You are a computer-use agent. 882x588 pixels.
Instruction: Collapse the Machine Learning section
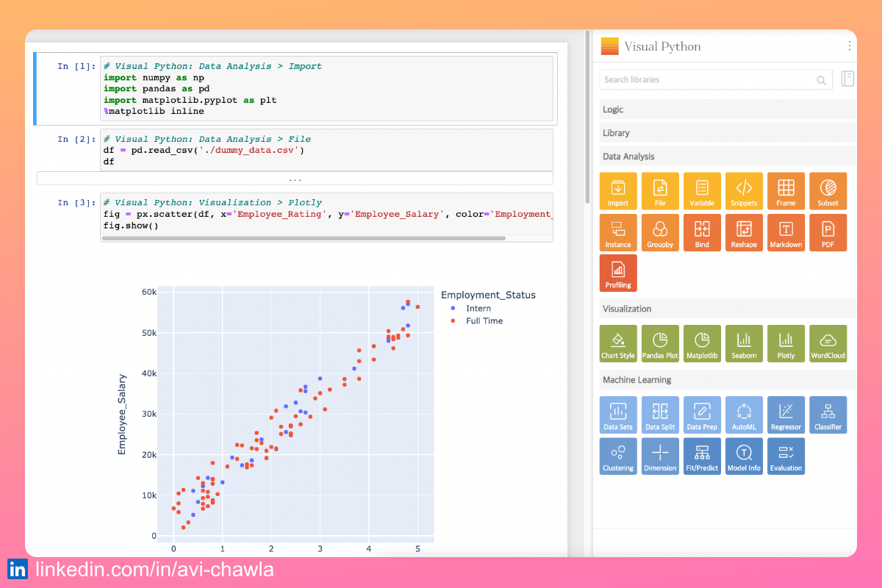coord(726,379)
